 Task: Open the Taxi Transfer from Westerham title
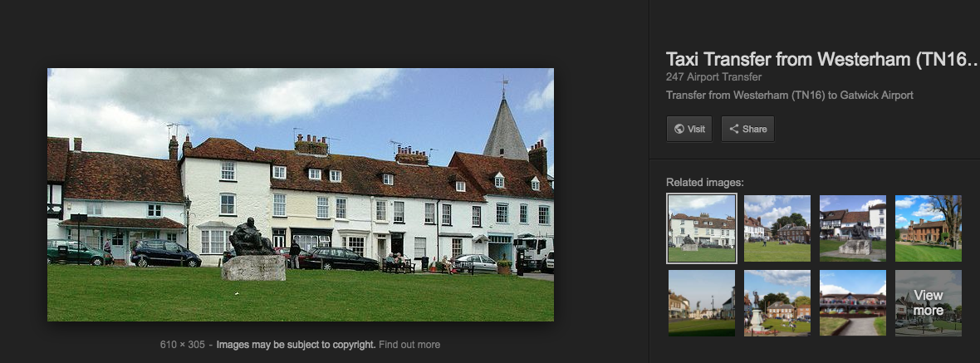click(822, 59)
